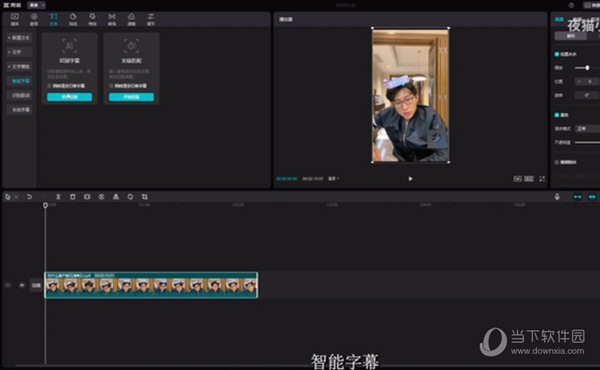Open the blend mode dropdown in the right panel
This screenshot has height=370, width=600.
[587, 129]
